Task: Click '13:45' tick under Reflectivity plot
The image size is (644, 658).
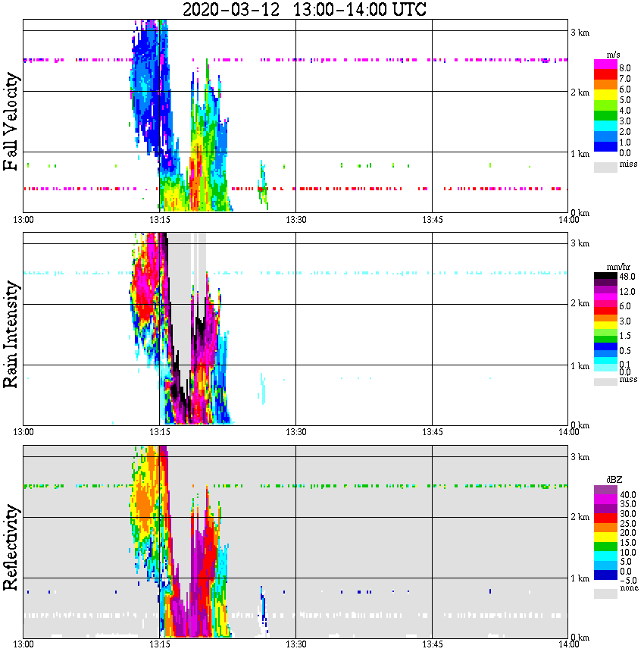Action: click(432, 644)
